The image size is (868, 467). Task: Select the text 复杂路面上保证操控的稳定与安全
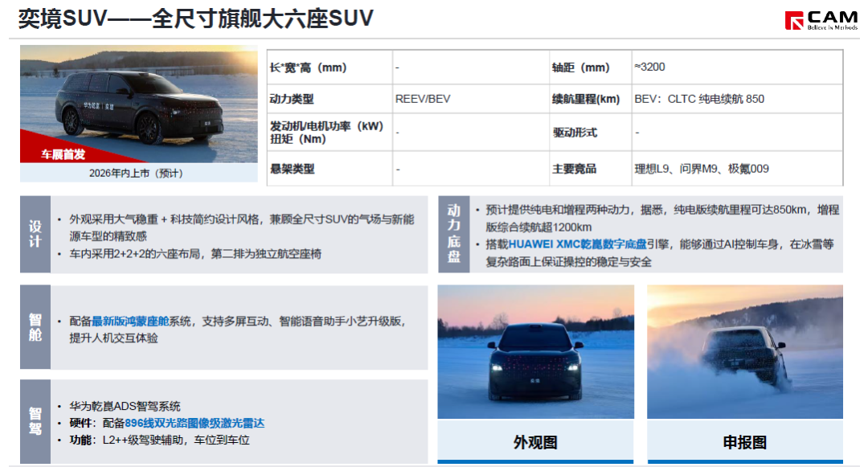[x=568, y=262]
